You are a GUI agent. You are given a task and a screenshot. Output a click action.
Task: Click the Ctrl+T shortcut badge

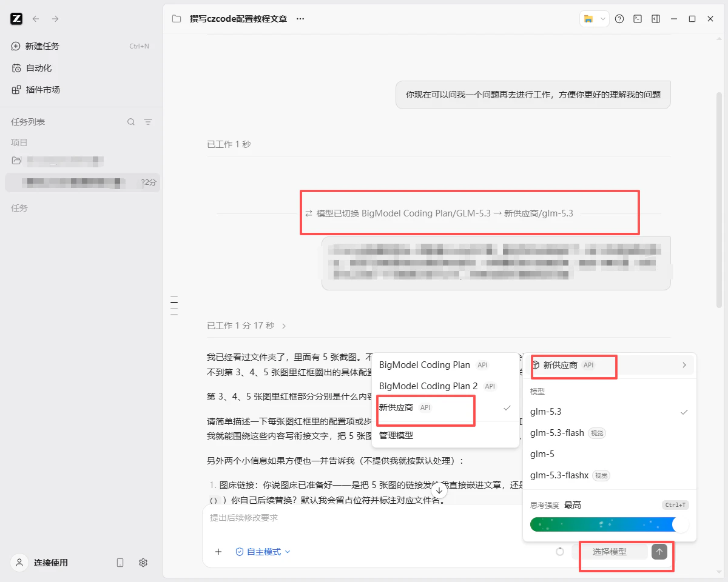coord(675,505)
